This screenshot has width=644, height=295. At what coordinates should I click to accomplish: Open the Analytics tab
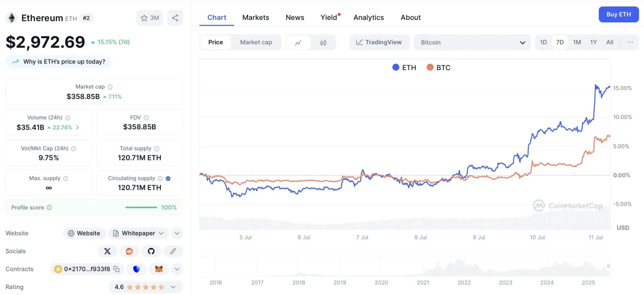pos(369,18)
